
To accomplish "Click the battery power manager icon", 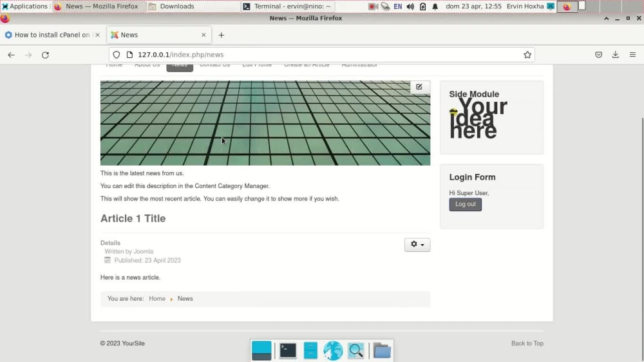I will 422,6.
